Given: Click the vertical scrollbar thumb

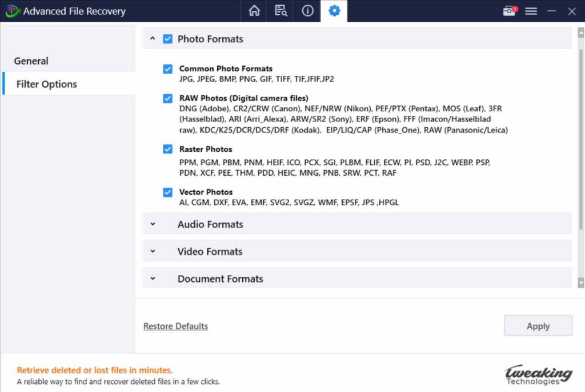Looking at the screenshot, I should 581,140.
